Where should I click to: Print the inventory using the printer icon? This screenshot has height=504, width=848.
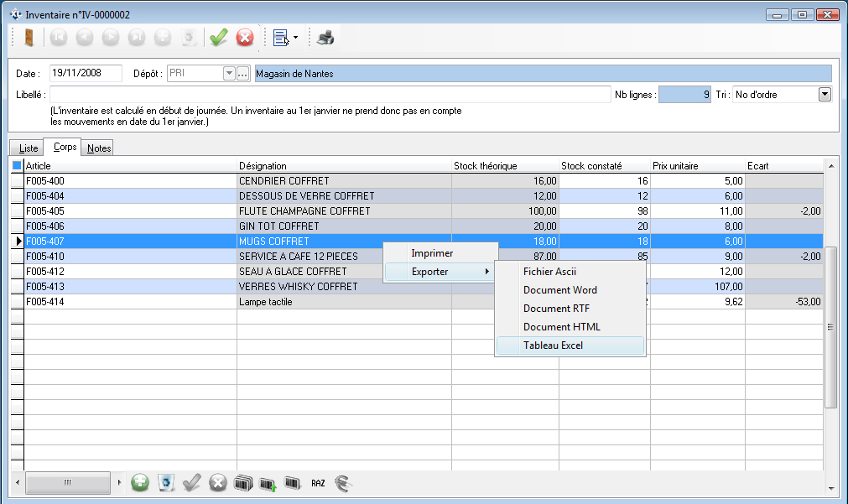tap(325, 36)
